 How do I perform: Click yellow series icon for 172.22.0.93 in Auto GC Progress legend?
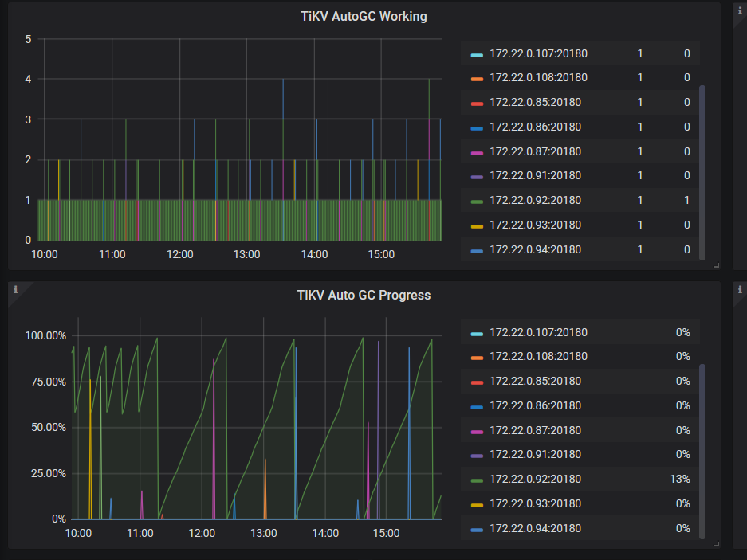[477, 504]
